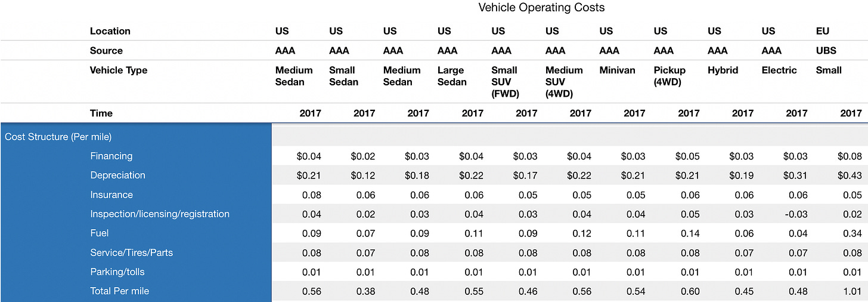Click the Parking/tolls row label
Screen dimensions: 868x302
pyautogui.click(x=117, y=272)
